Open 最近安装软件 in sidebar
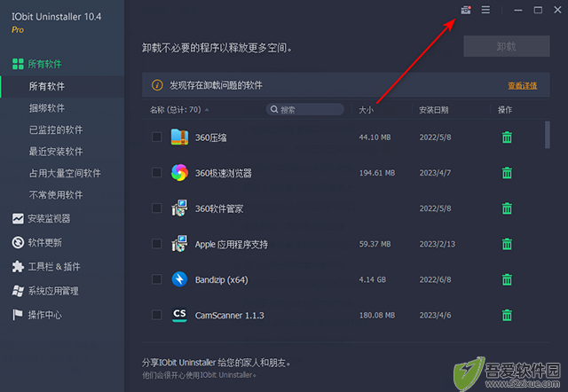Image resolution: width=568 pixels, height=392 pixels. (x=56, y=152)
